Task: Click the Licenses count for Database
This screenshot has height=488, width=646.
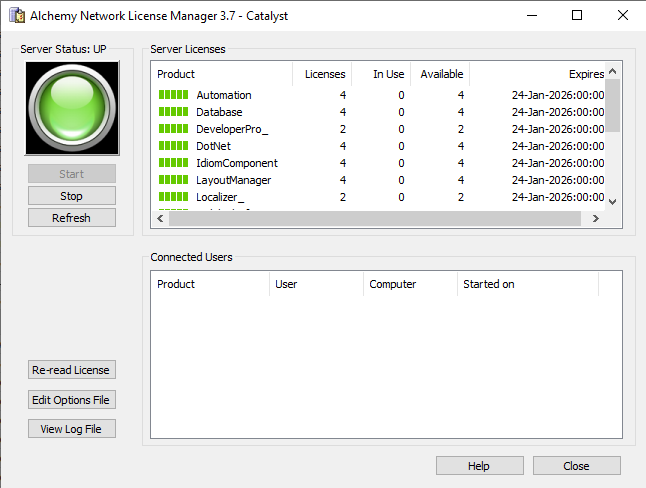Action: (x=343, y=112)
